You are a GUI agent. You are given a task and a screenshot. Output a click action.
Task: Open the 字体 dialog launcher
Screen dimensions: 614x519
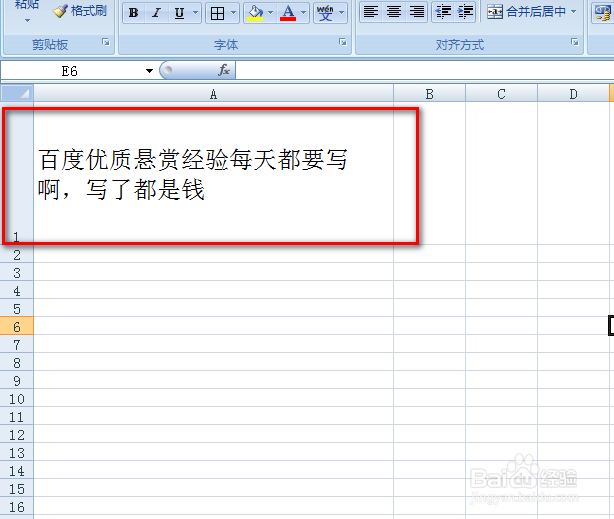click(x=343, y=42)
